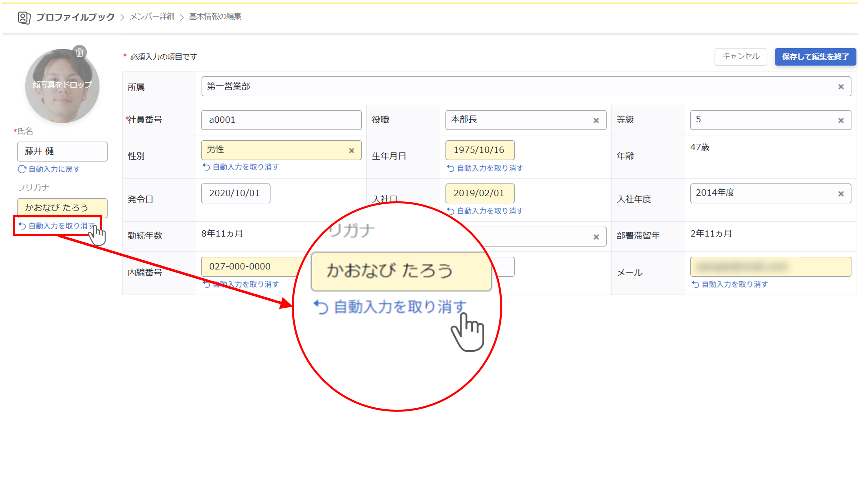This screenshot has width=858, height=504.
Task: Clear the 入社年度 field with the × icon
Action: click(841, 193)
